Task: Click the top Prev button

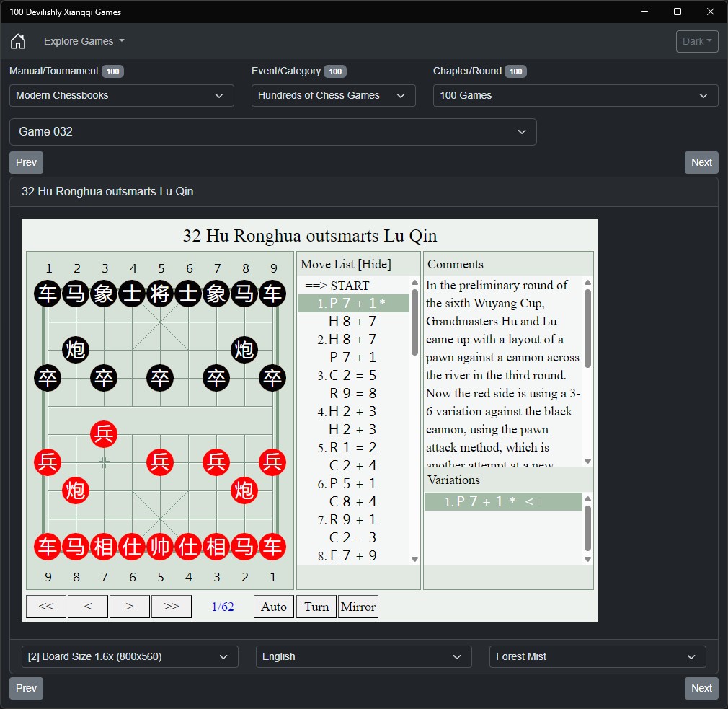Action: [26, 162]
